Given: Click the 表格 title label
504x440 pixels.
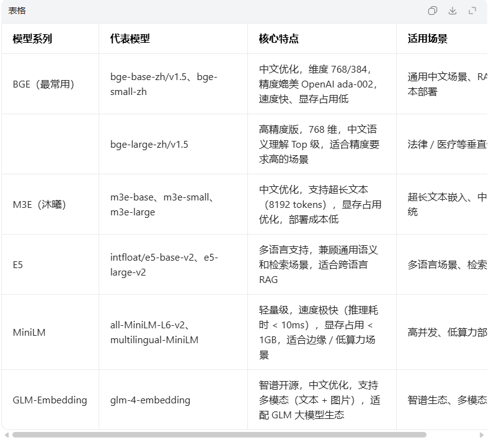Looking at the screenshot, I should (x=17, y=11).
